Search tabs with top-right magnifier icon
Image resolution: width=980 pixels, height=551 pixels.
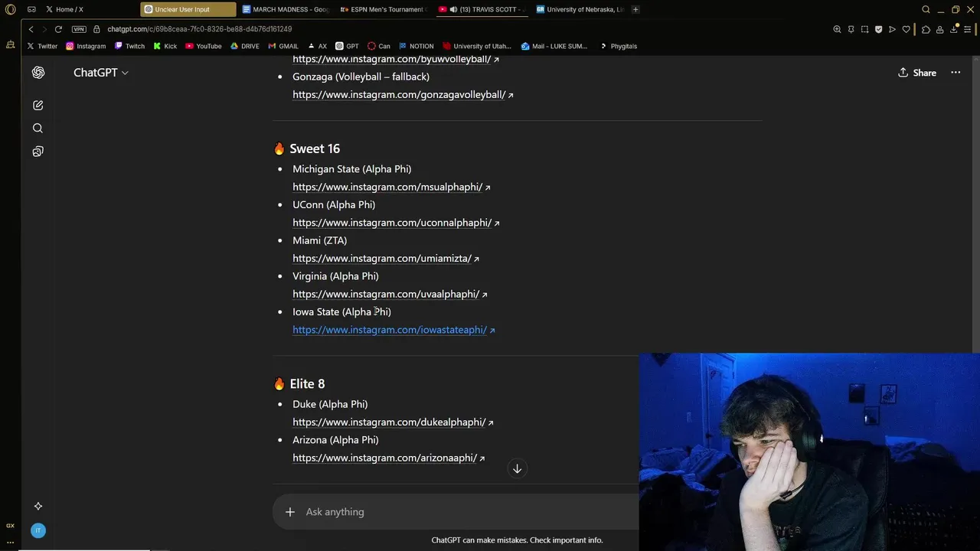click(926, 9)
